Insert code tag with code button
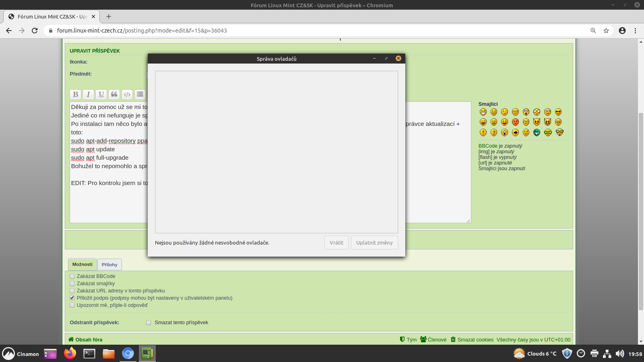Image resolution: width=644 pixels, height=362 pixels. coord(127,95)
